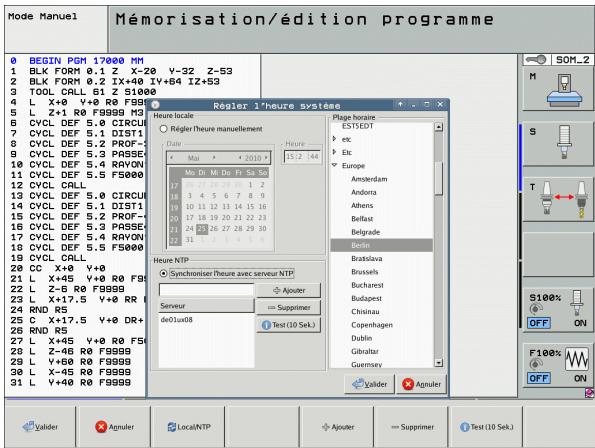The width and height of the screenshot is (595, 448).
Task: Click Supprimer button in NTP dialog
Action: coord(288,308)
